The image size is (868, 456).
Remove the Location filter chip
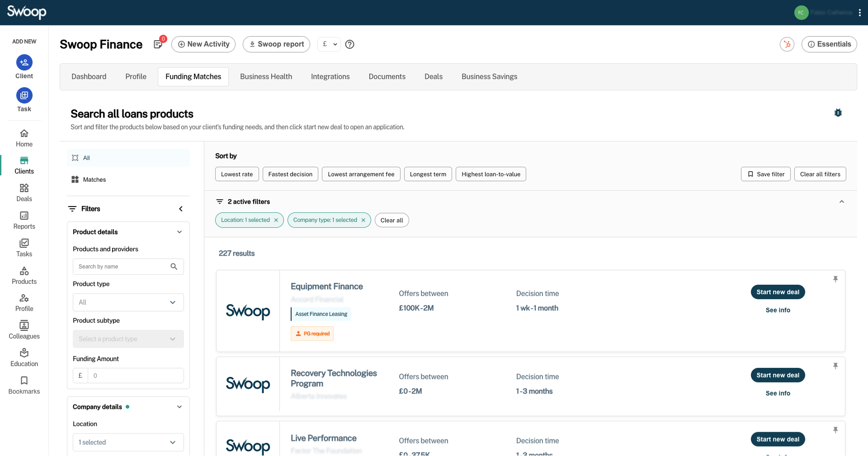tap(276, 220)
